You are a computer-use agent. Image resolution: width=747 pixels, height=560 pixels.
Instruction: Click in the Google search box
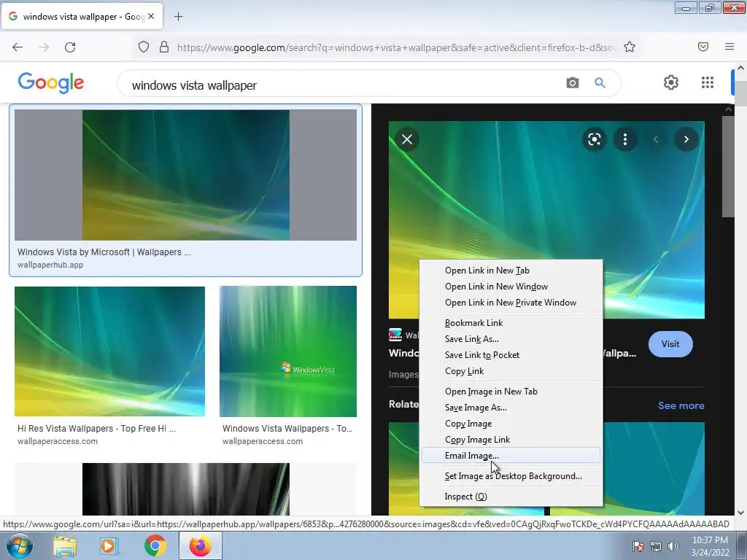coord(343,85)
